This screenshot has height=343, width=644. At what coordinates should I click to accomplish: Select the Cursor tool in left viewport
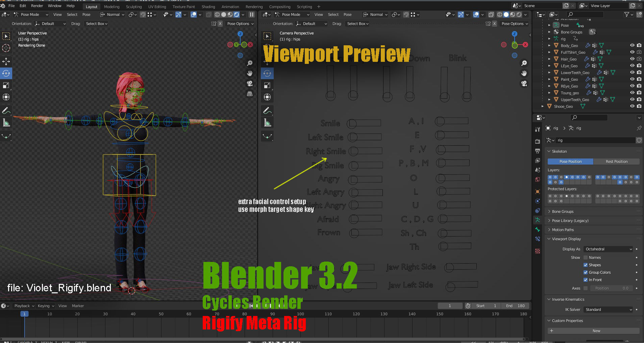click(x=6, y=48)
